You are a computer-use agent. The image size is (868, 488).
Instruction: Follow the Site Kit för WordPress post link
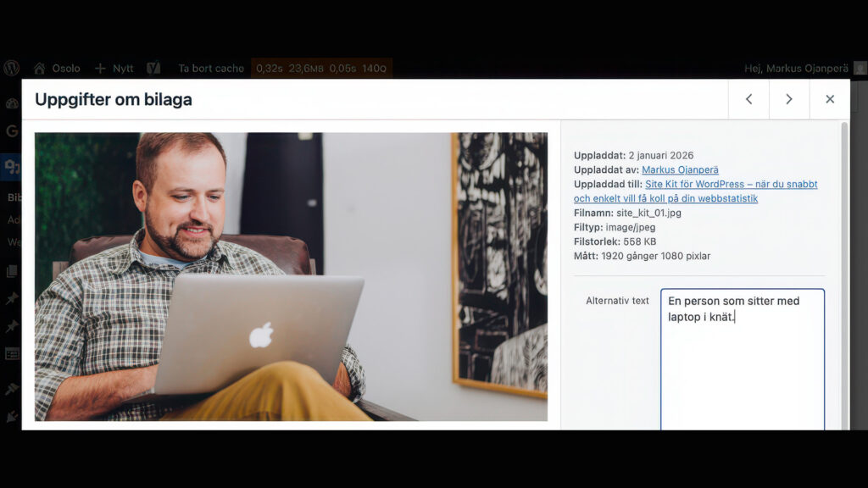pyautogui.click(x=731, y=184)
